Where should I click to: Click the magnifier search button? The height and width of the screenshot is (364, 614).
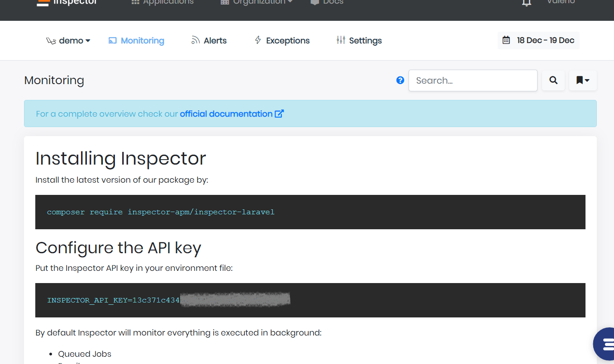pos(553,80)
